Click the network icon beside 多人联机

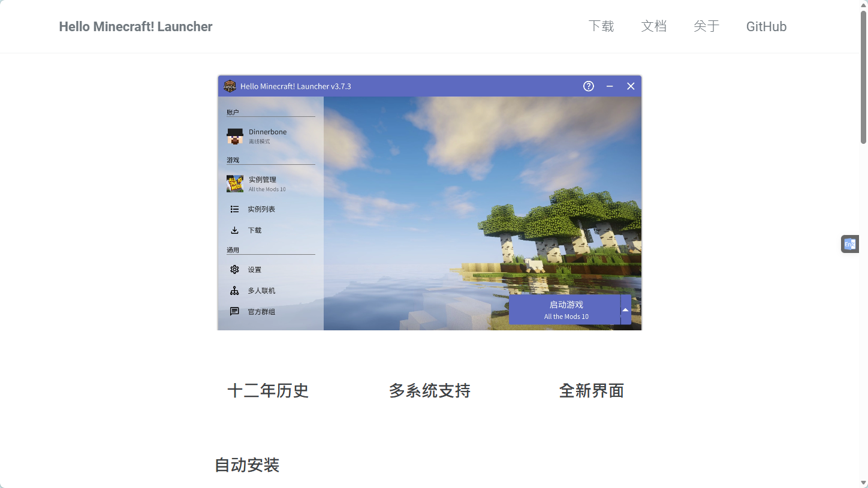235,291
